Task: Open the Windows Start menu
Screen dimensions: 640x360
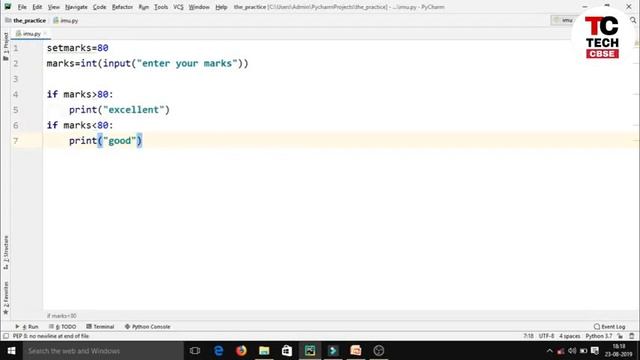Action: pos(11,351)
